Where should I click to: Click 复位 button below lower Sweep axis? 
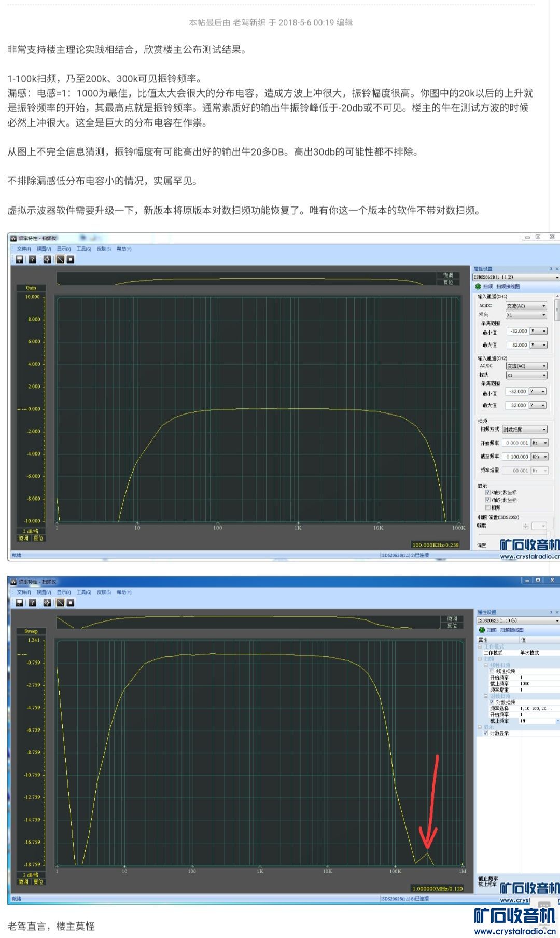pyautogui.click(x=38, y=882)
